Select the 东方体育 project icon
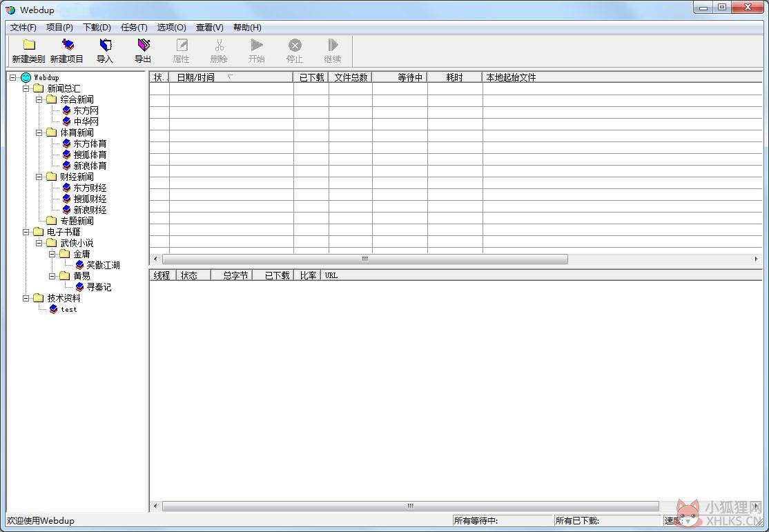This screenshot has width=769, height=532. click(x=67, y=144)
